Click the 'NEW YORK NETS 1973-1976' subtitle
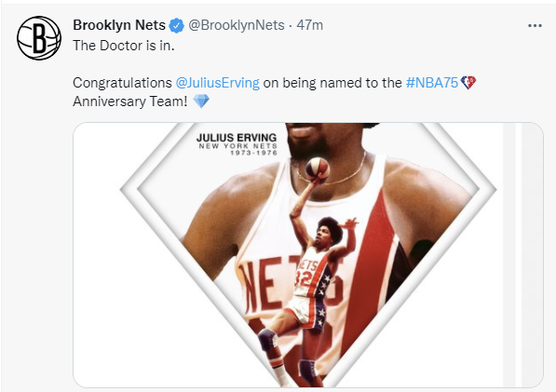Screen dimensions: 556x392 tap(237, 149)
